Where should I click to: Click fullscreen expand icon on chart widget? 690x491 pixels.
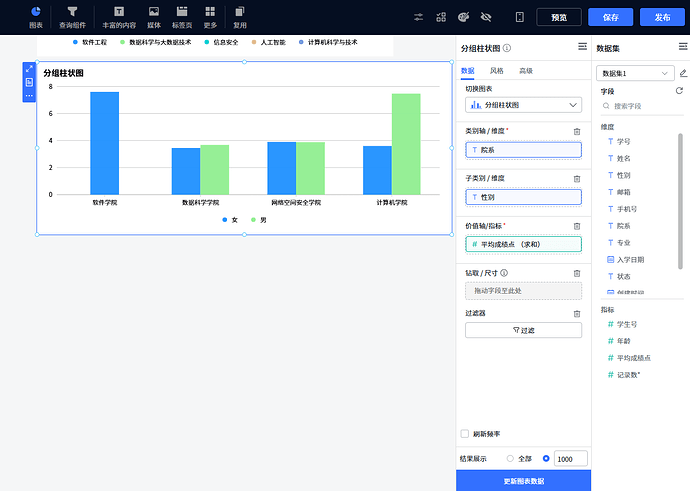coord(29,70)
